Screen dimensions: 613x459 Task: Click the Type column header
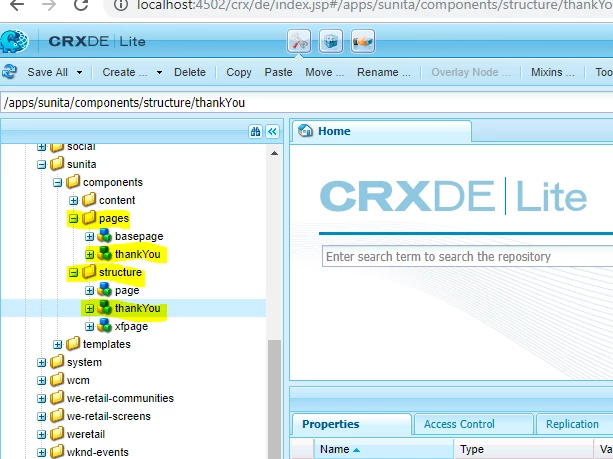point(523,449)
